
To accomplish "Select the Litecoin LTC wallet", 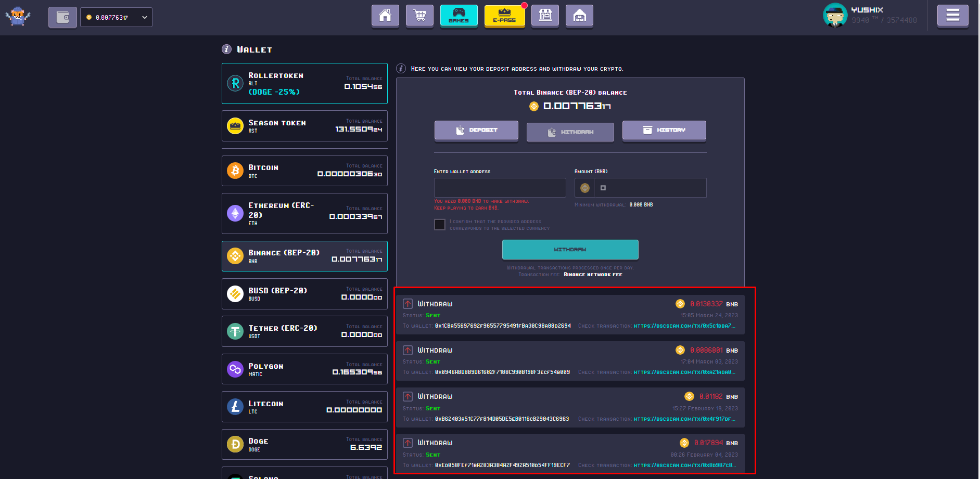I will (304, 407).
